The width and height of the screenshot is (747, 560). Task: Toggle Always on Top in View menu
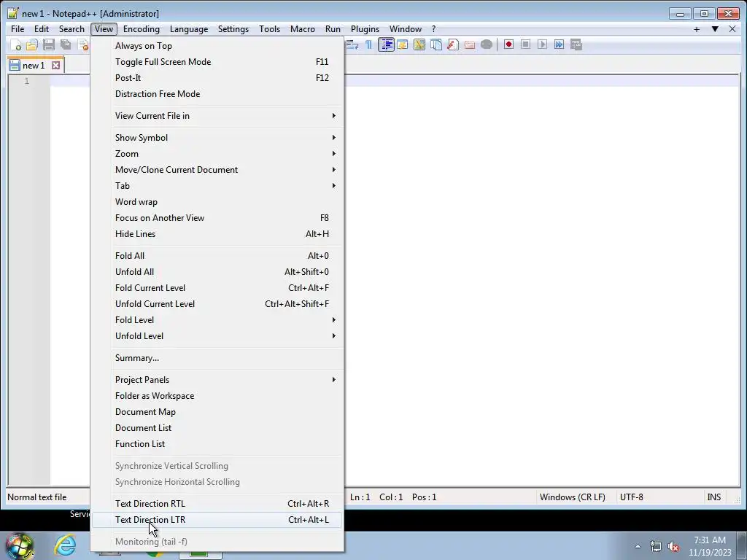click(x=217, y=46)
